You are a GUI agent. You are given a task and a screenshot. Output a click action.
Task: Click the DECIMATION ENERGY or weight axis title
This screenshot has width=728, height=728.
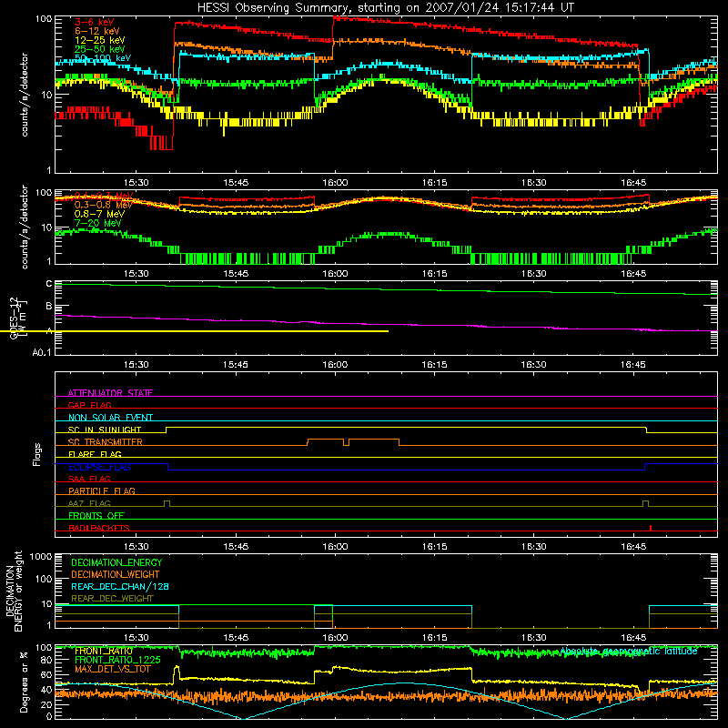[14, 591]
